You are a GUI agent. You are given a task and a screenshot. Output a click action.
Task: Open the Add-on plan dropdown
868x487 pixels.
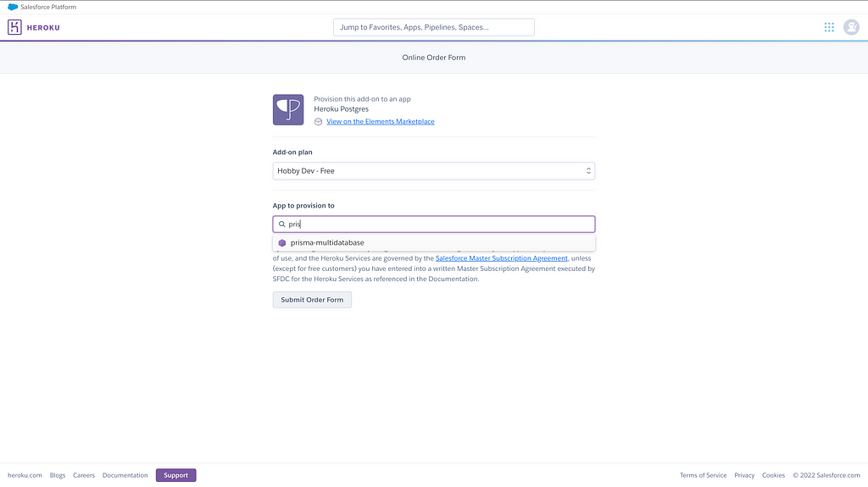tap(433, 171)
